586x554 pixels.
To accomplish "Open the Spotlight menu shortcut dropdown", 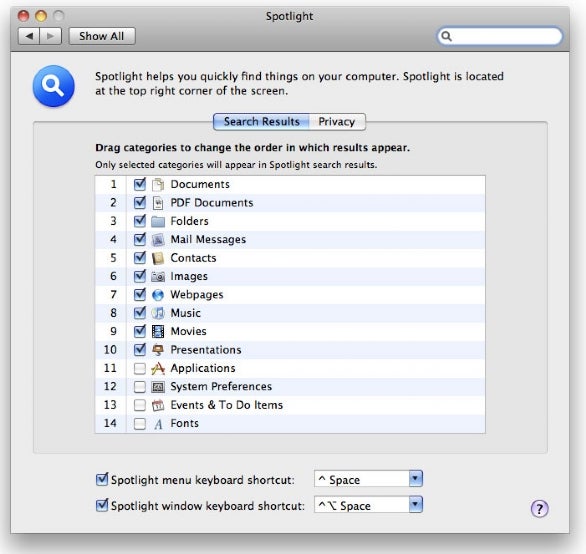I will (x=368, y=479).
